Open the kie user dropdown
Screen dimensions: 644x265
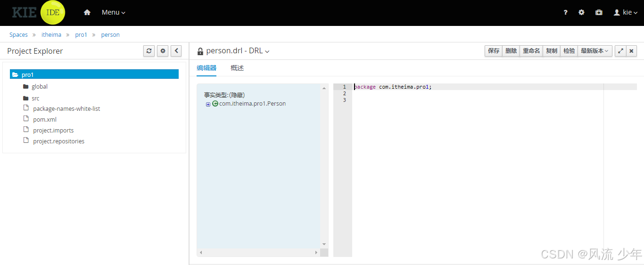[x=626, y=13]
